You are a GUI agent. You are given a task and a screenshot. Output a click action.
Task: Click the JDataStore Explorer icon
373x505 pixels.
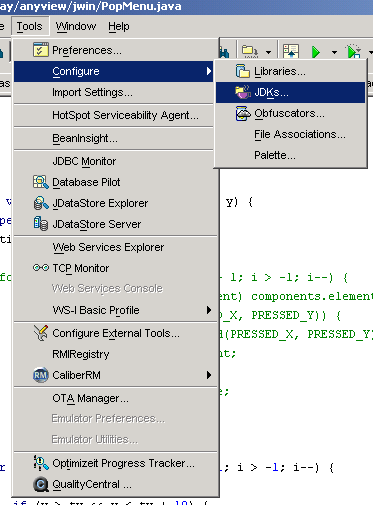pyautogui.click(x=41, y=203)
